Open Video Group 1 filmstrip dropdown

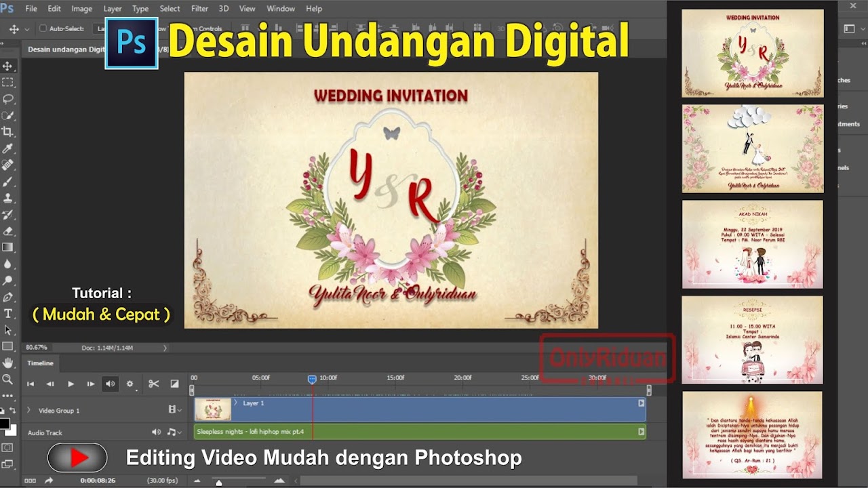[175, 409]
